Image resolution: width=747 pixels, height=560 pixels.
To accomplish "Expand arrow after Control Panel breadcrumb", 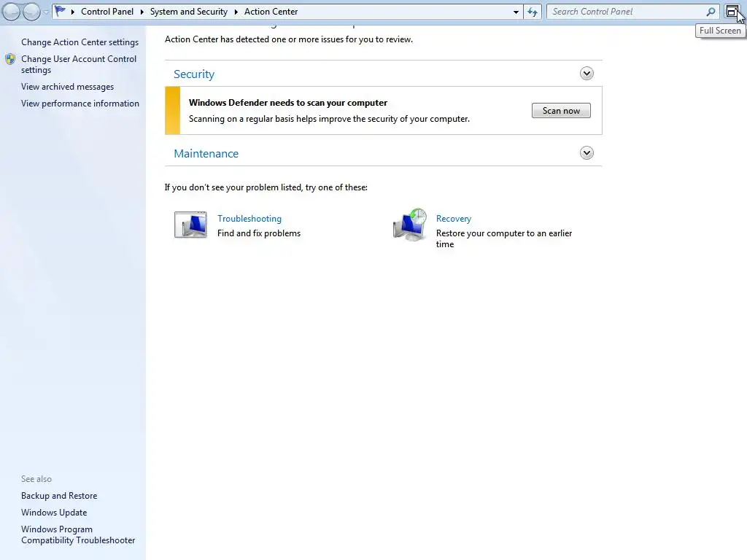I will (142, 12).
